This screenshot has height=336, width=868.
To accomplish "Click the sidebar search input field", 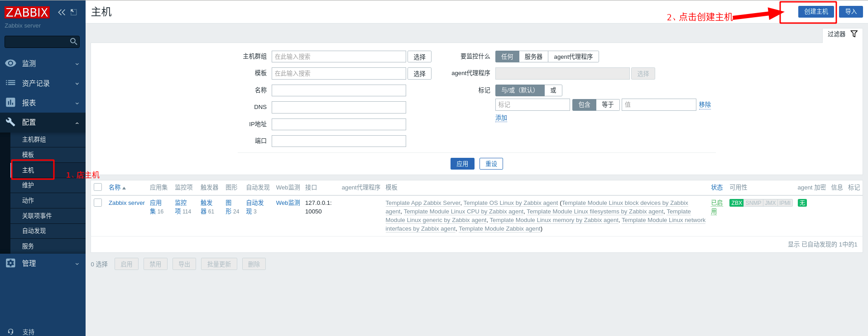I will point(37,42).
